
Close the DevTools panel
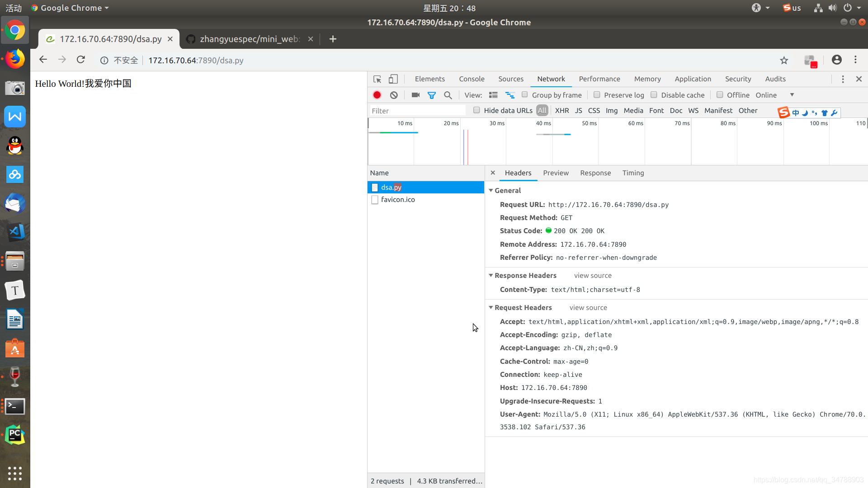point(859,79)
